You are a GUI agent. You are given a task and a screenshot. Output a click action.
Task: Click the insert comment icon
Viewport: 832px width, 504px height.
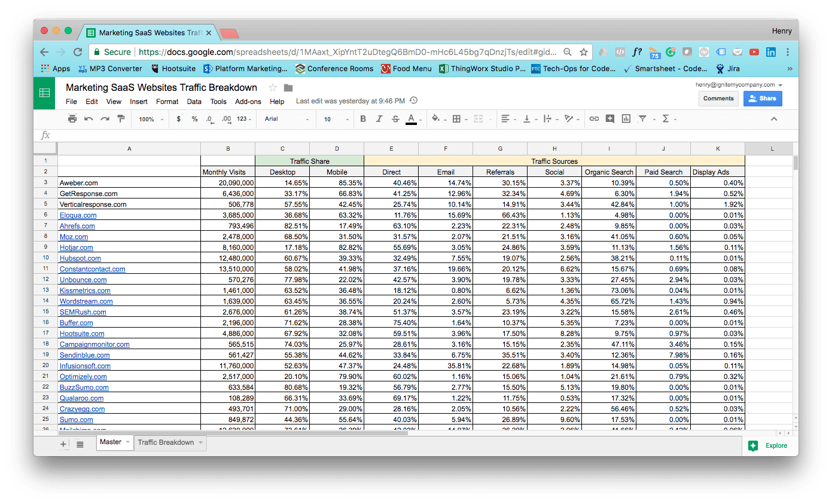click(610, 119)
